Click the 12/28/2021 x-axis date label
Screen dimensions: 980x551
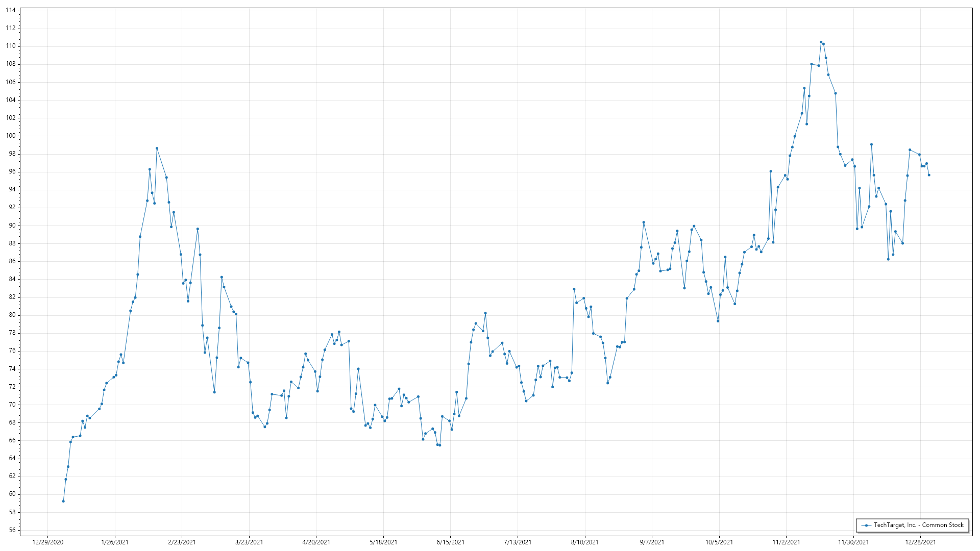tap(921, 542)
